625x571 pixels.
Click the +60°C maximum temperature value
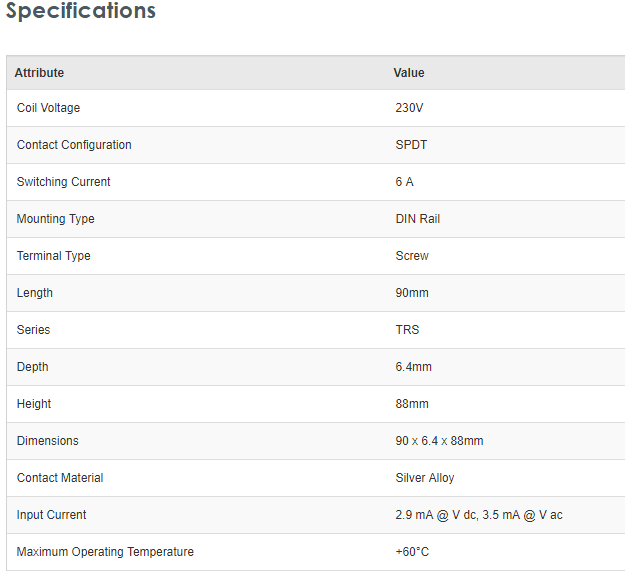[x=412, y=552]
